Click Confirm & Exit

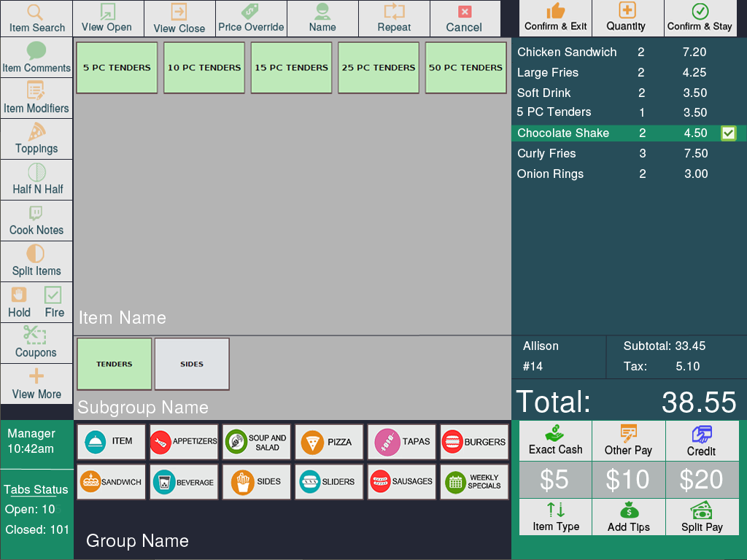coord(555,18)
